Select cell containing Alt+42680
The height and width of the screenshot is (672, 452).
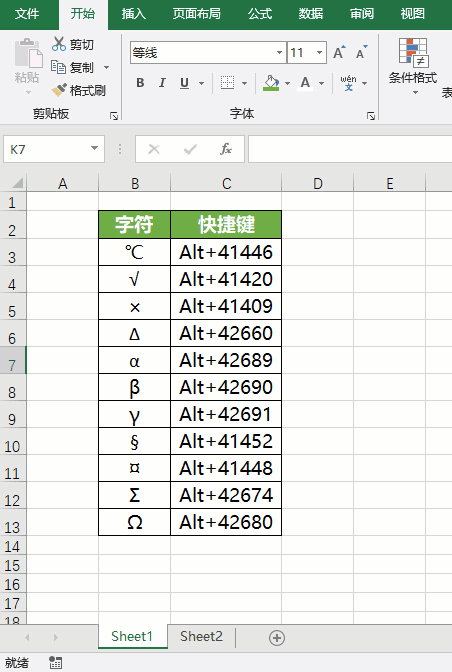tap(226, 522)
